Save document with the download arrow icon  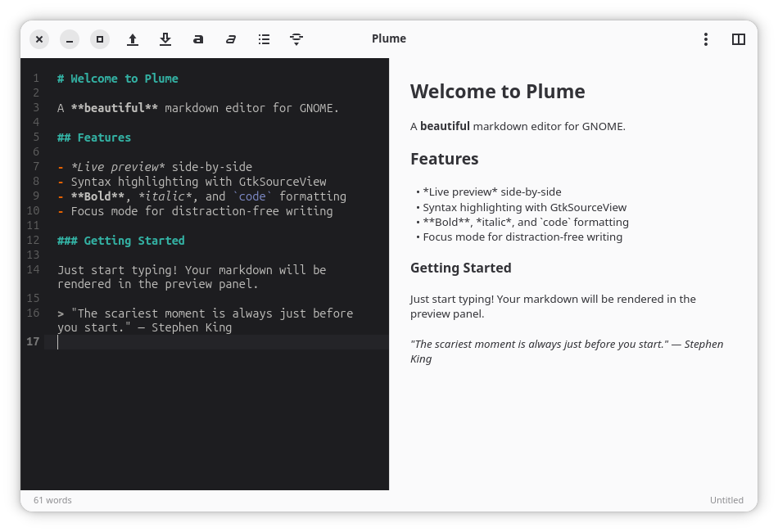(165, 38)
